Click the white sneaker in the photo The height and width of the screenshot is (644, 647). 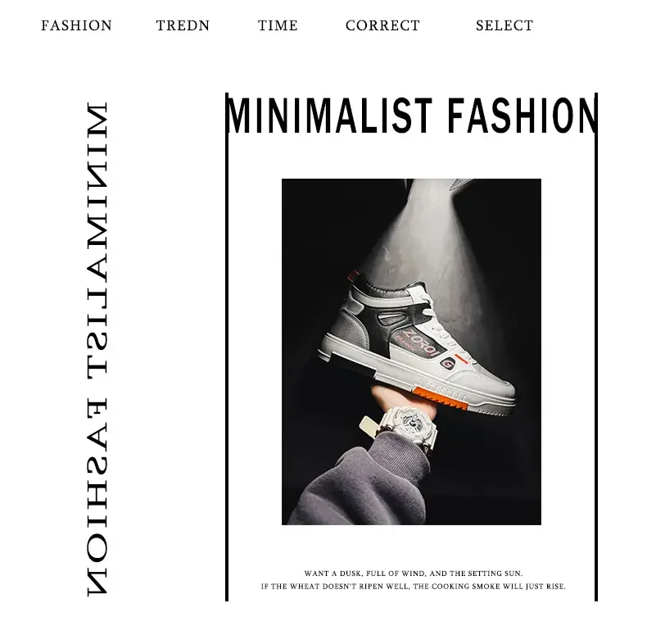[x=417, y=347]
